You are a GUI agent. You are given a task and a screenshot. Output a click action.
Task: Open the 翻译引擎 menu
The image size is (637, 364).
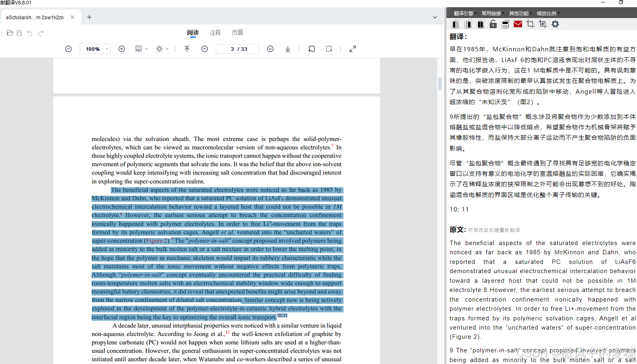(465, 13)
